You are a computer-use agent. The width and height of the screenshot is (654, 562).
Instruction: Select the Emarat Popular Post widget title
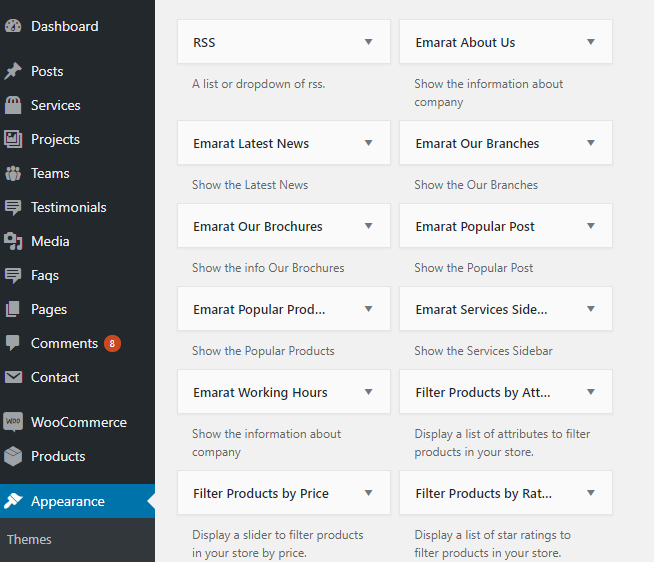(x=475, y=226)
